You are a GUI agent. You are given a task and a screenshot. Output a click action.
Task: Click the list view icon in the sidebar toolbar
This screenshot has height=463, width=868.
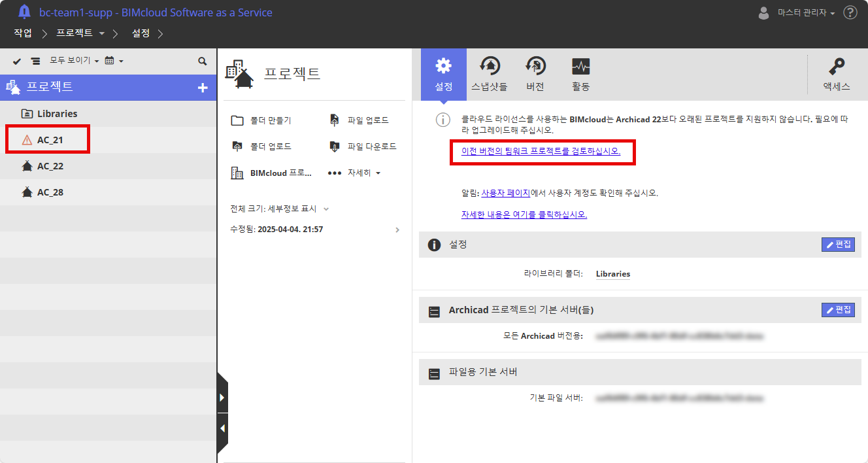35,61
